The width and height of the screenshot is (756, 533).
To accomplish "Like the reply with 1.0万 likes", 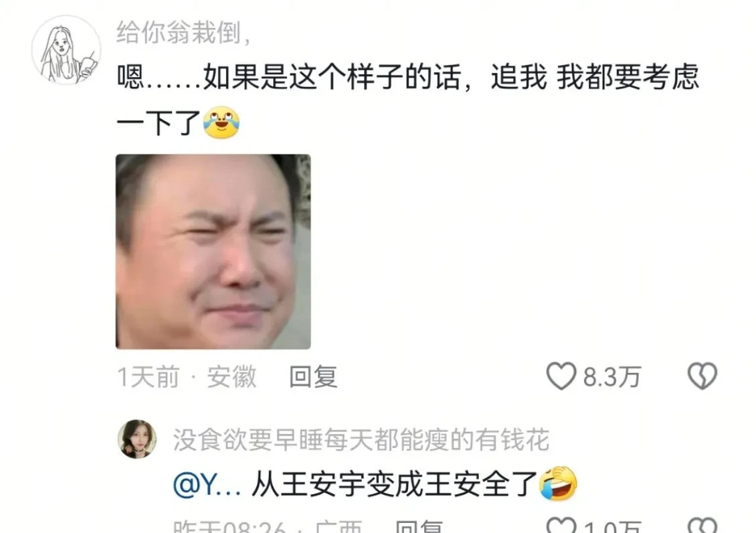I will pyautogui.click(x=562, y=526).
